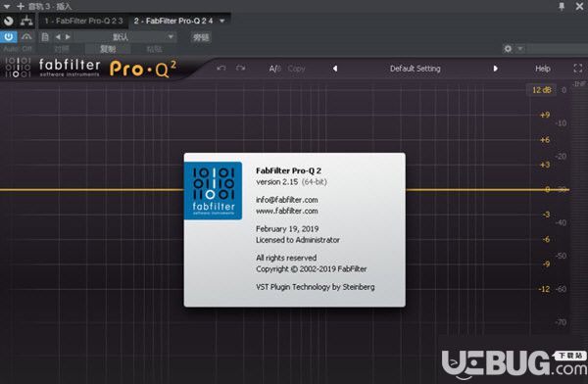Collapse the insert window header triangle
The image size is (588, 384).
coord(7,7)
